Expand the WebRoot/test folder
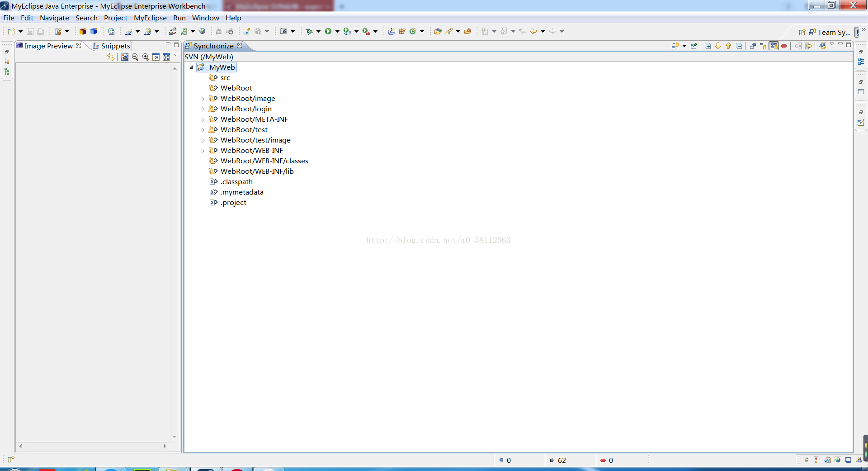 click(x=203, y=130)
